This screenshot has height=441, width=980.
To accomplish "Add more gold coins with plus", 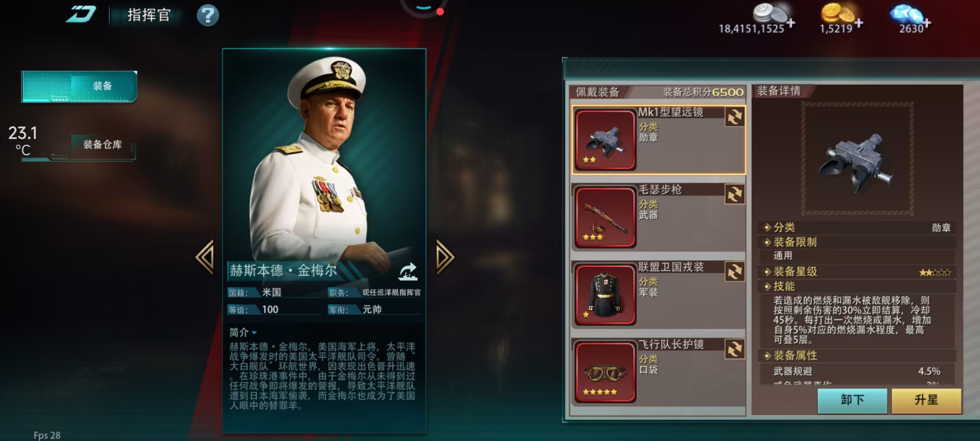I will 859,23.
